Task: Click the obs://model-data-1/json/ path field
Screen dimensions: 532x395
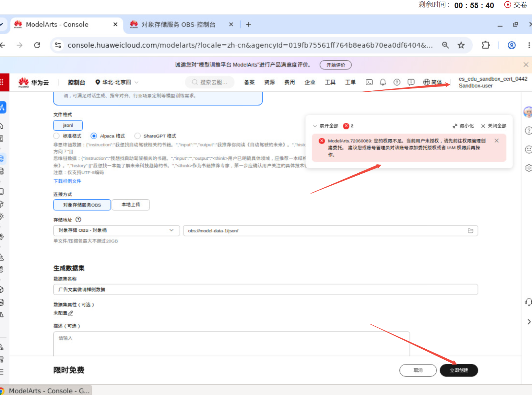Action: click(330, 231)
